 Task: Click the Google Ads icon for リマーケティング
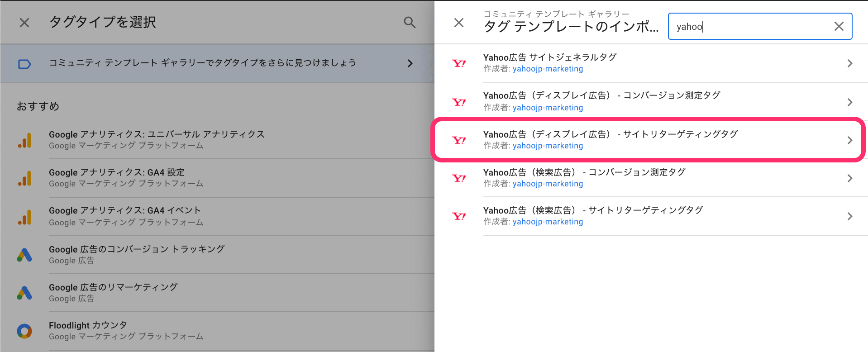24,293
